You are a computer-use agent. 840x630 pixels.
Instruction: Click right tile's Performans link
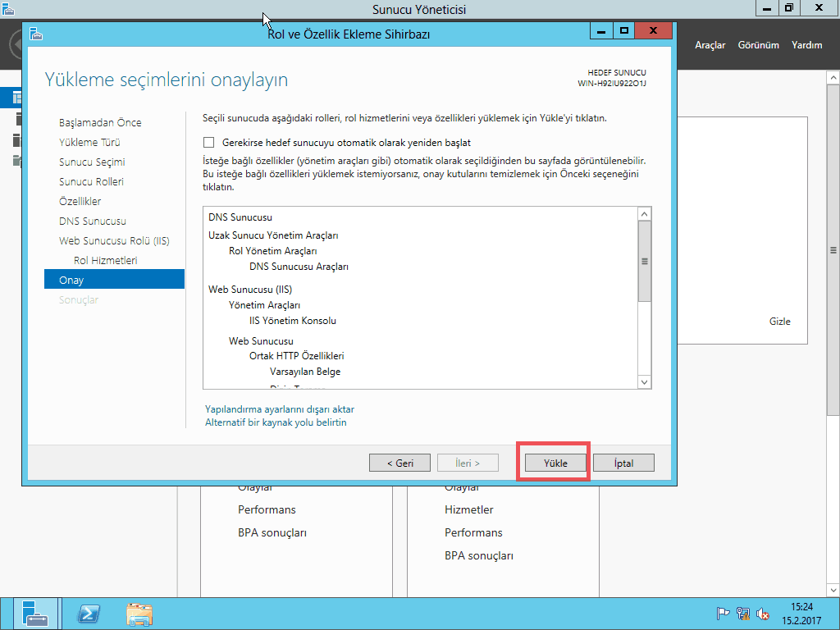click(473, 532)
